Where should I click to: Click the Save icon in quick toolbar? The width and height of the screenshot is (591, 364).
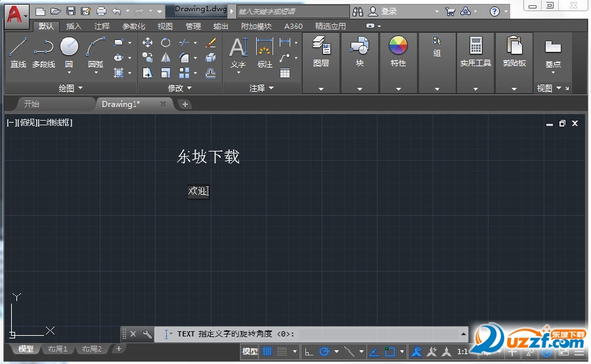pyautogui.click(x=71, y=11)
